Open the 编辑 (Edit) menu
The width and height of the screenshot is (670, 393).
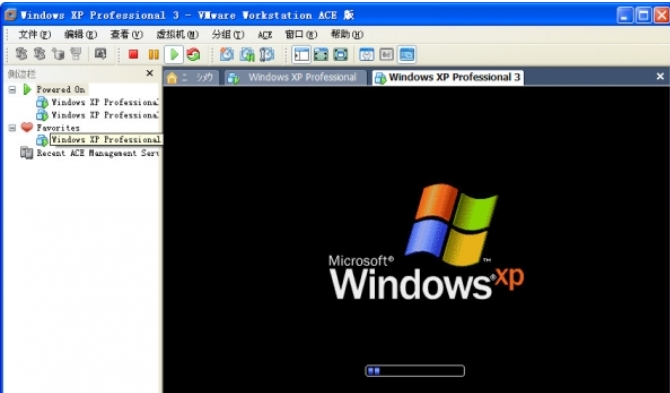tap(81, 35)
